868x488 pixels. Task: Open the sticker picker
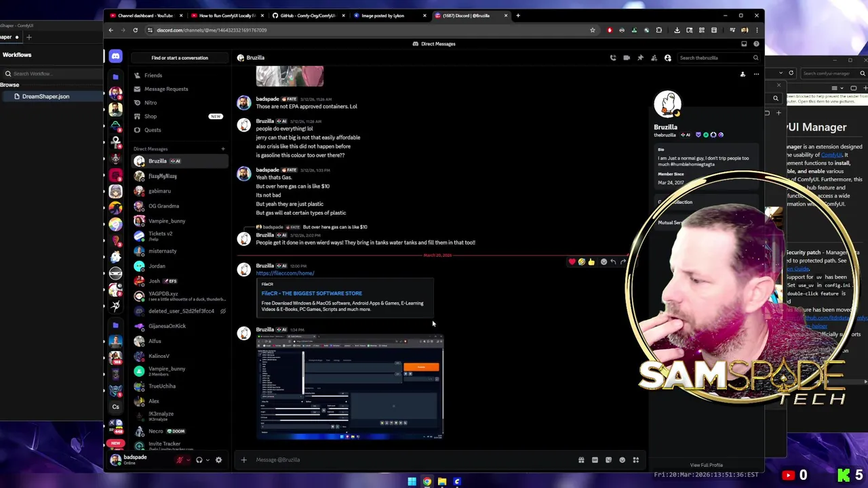pyautogui.click(x=608, y=460)
